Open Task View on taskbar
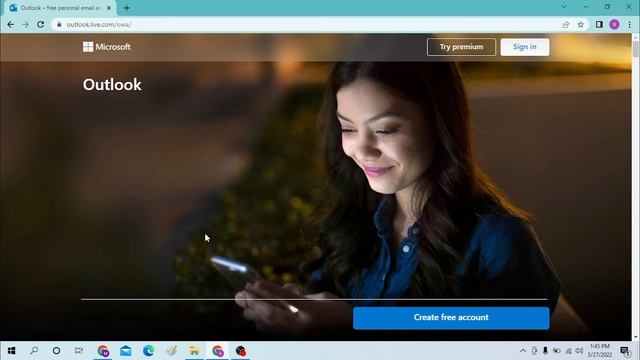 [79, 351]
